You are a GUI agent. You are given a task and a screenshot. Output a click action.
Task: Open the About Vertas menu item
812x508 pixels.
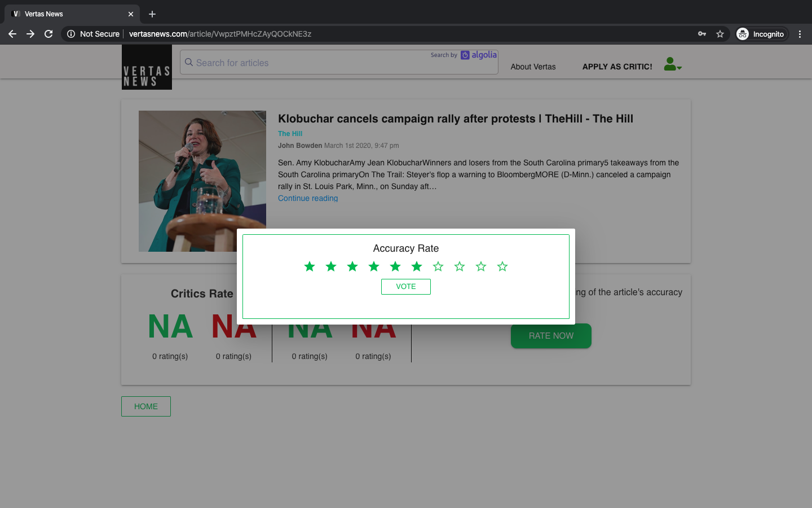pos(533,67)
